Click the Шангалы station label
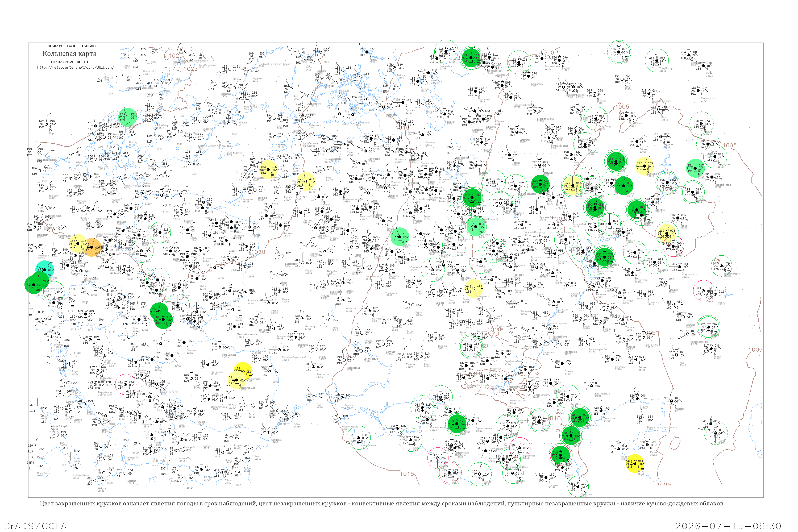Image resolution: width=798 pixels, height=532 pixels. coord(525,140)
